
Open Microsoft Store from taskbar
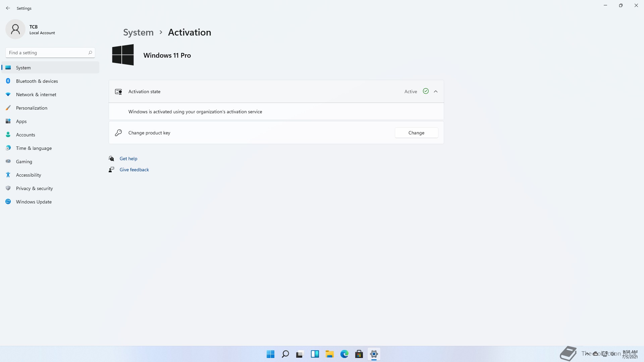(359, 354)
